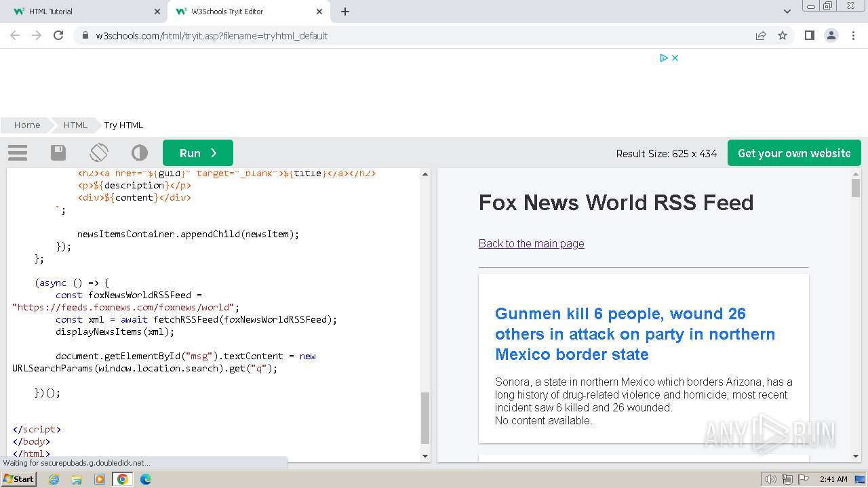The height and width of the screenshot is (488, 868).
Task: Click the action center flag tray icon
Action: pyautogui.click(x=804, y=479)
